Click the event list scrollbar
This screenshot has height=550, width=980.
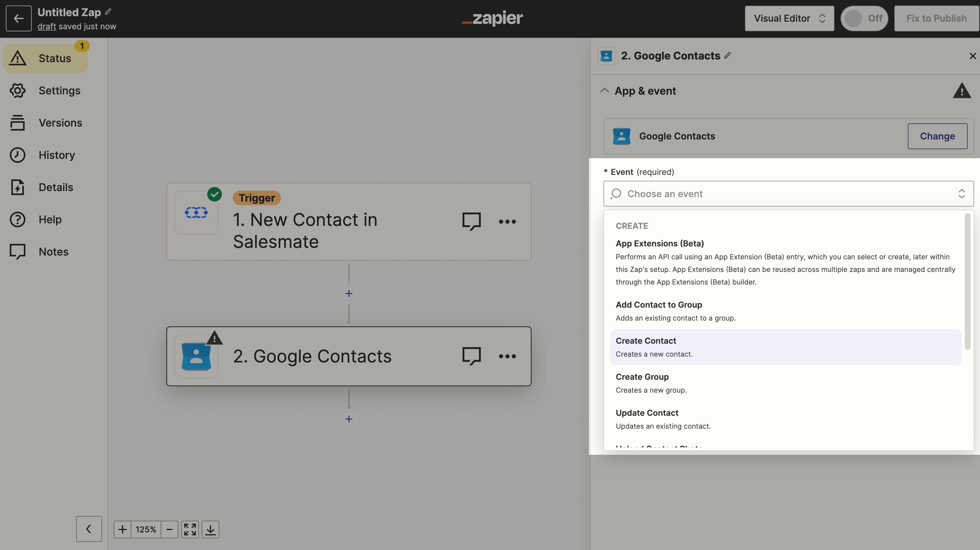click(967, 281)
